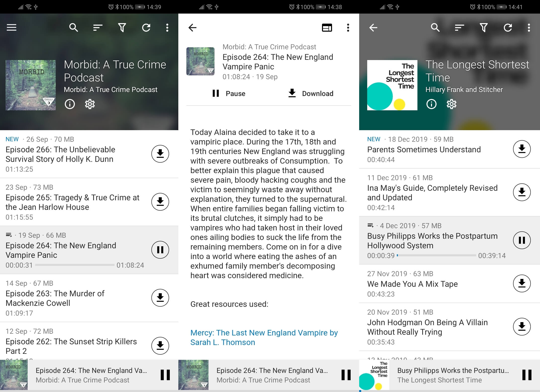Download Ina May's Guide episode

point(522,192)
